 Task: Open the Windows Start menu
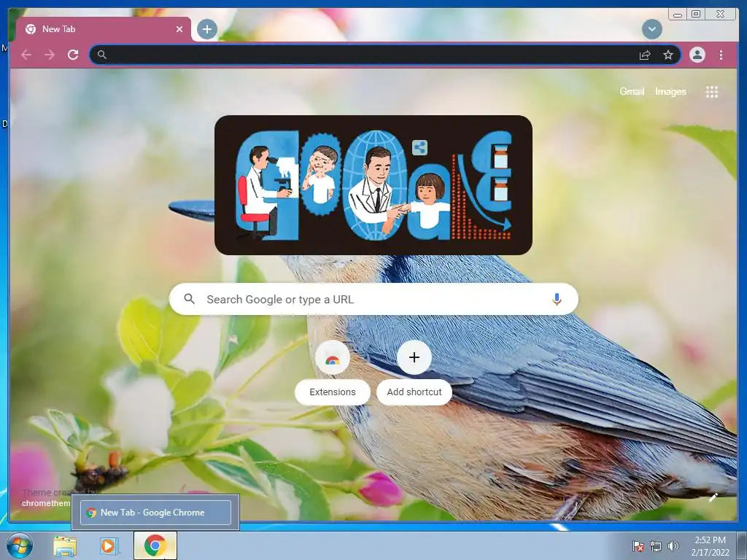20,545
